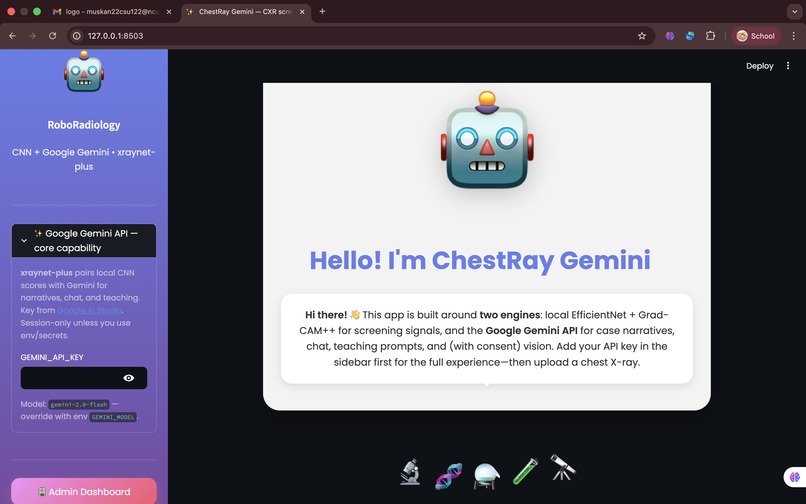Click the 'Hi there!' welcome message bubble

tap(487, 338)
